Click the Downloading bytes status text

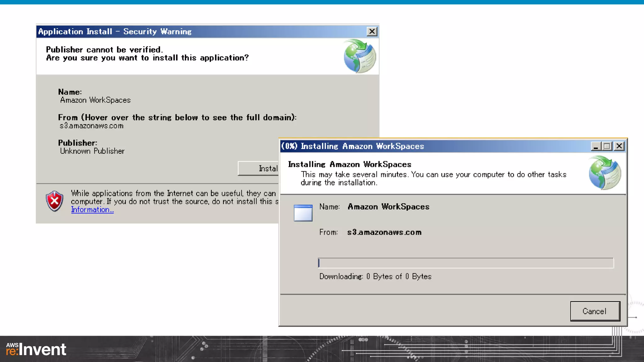[x=375, y=277]
